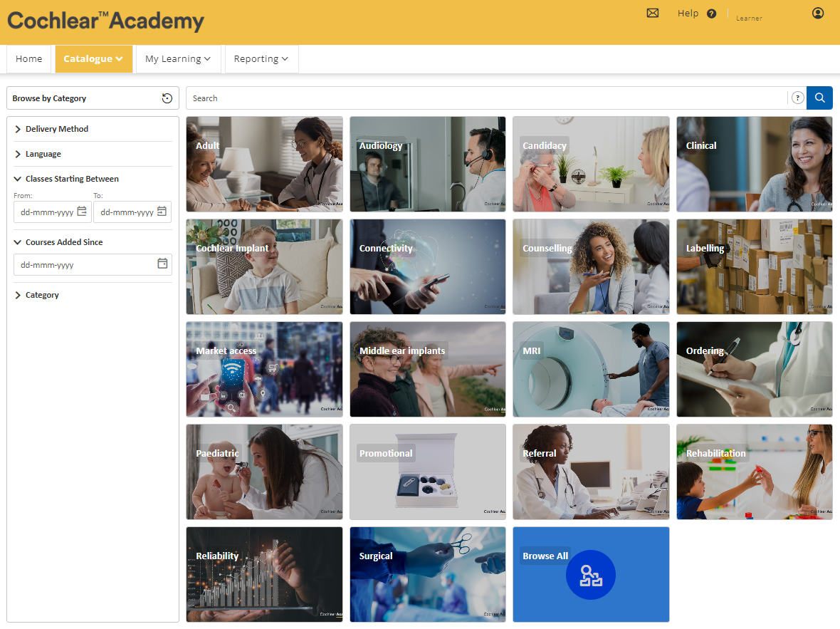840x629 pixels.
Task: Open the Reliability category tile
Action: (x=265, y=574)
